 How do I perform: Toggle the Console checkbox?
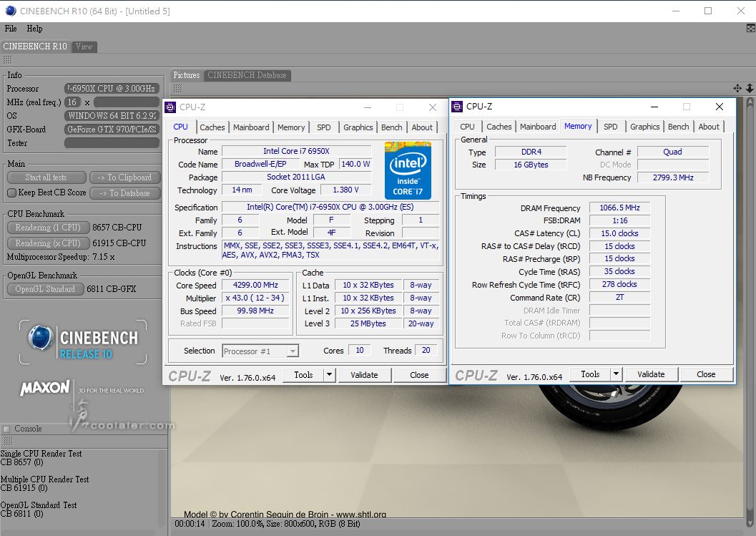point(6,429)
